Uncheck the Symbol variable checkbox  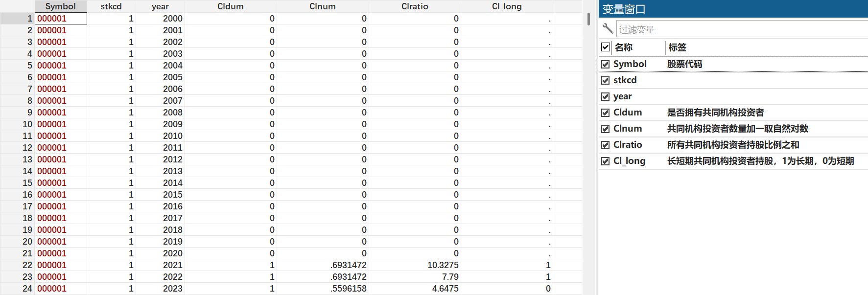coord(606,64)
